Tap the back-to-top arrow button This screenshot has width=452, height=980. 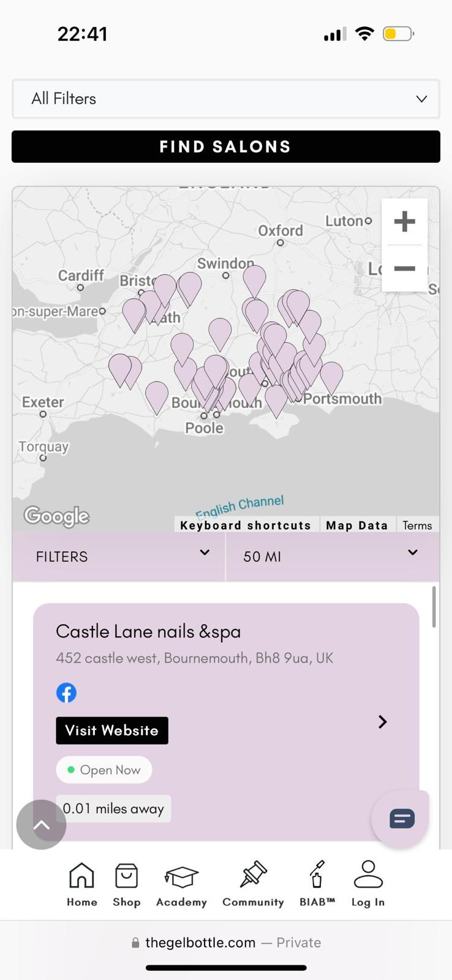coord(41,824)
